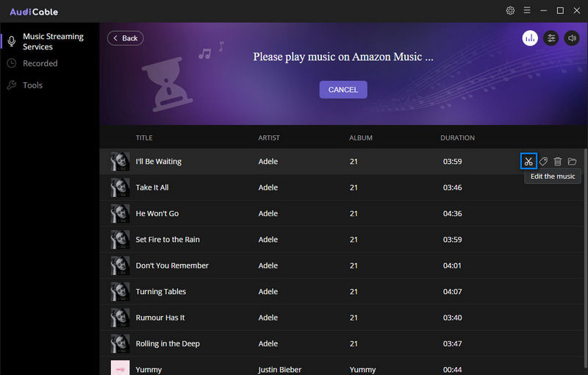Image resolution: width=588 pixels, height=375 pixels.
Task: Click the wrench icon next to Tools
Action: click(12, 85)
